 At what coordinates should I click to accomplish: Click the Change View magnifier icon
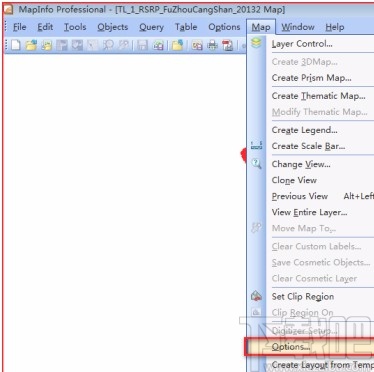tap(256, 164)
